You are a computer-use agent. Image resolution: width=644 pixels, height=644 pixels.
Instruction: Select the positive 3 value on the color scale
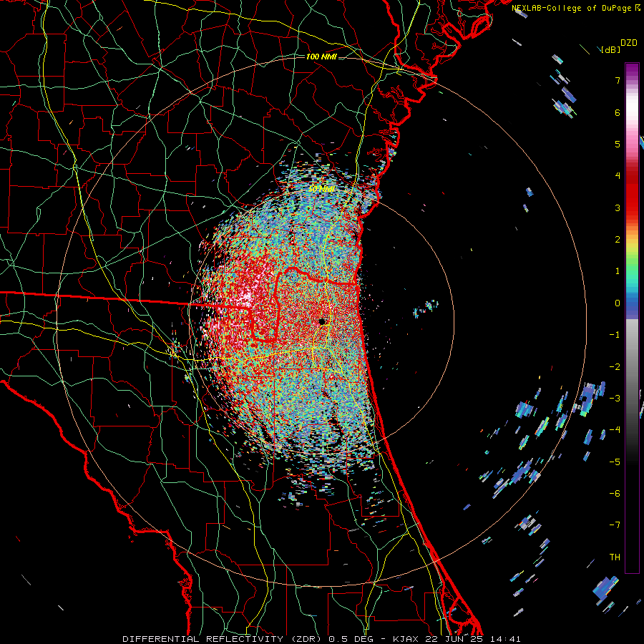(618, 208)
